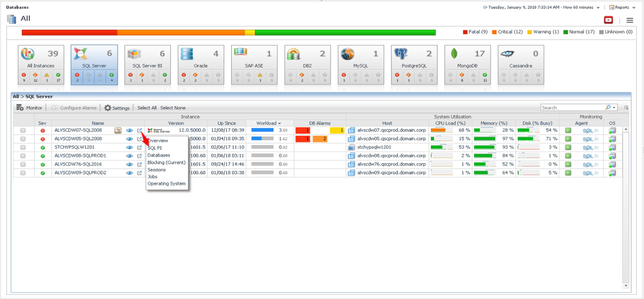Open the YouTube video icon
The width and height of the screenshot is (644, 299).
[608, 20]
